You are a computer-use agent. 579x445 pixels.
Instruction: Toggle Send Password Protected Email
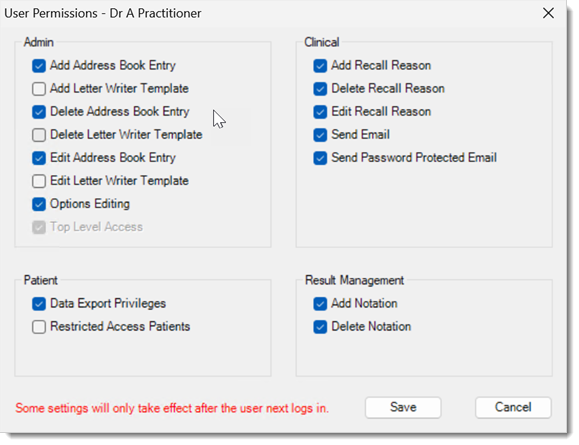tap(320, 158)
